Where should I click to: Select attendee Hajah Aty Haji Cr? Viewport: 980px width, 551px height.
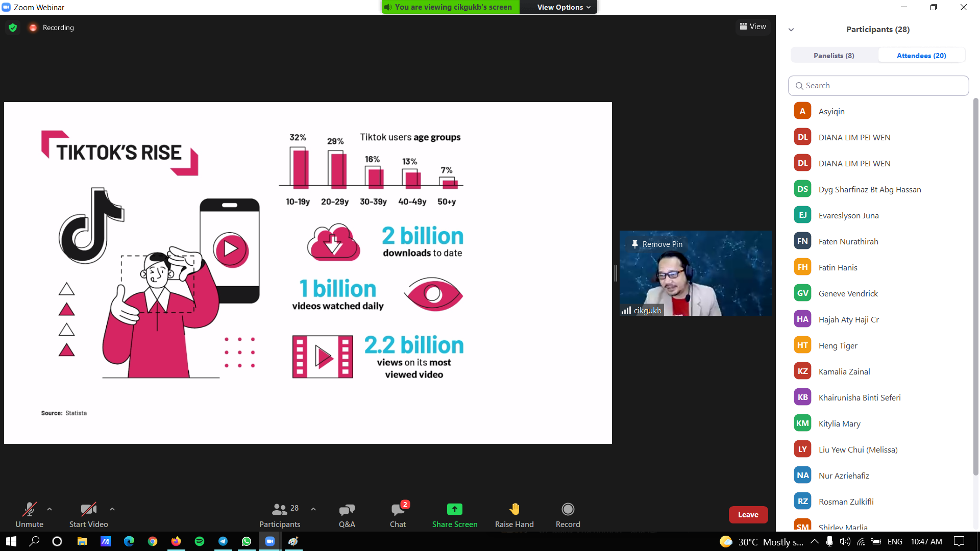(x=878, y=319)
